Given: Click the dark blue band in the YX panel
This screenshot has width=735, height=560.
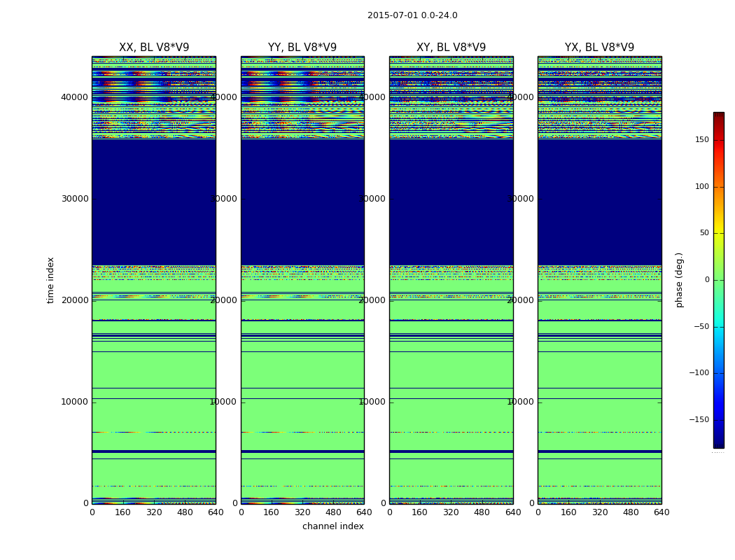Looking at the screenshot, I should 599,203.
